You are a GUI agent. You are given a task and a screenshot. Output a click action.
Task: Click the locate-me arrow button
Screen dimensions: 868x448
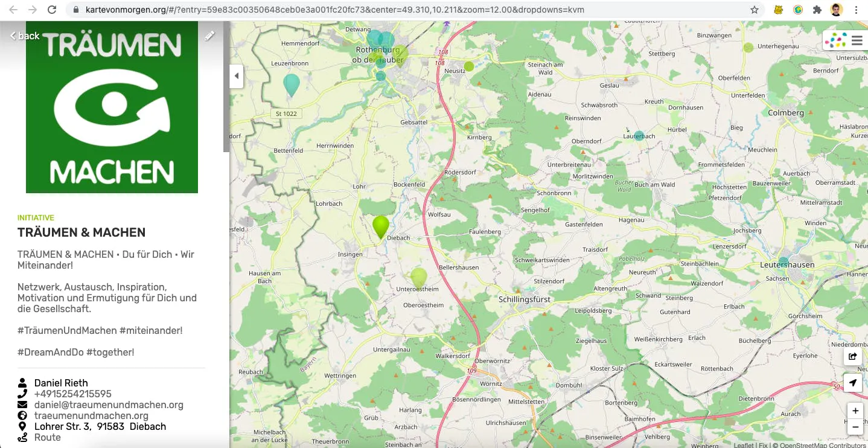[x=852, y=383]
